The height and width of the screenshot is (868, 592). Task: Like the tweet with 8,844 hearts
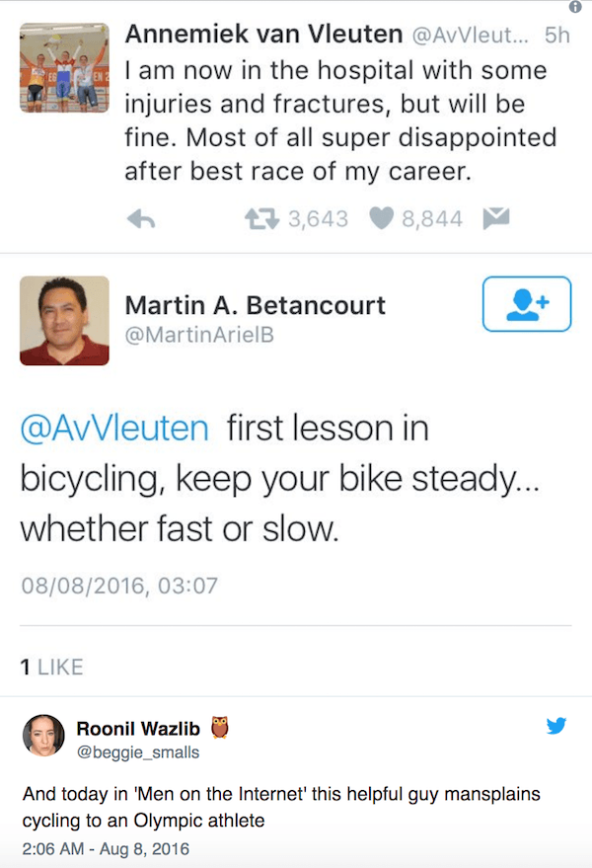click(382, 219)
